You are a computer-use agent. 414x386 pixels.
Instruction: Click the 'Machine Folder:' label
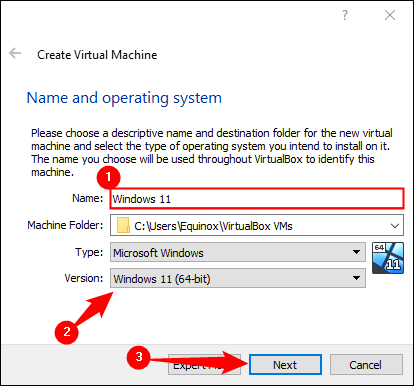[x=65, y=225]
